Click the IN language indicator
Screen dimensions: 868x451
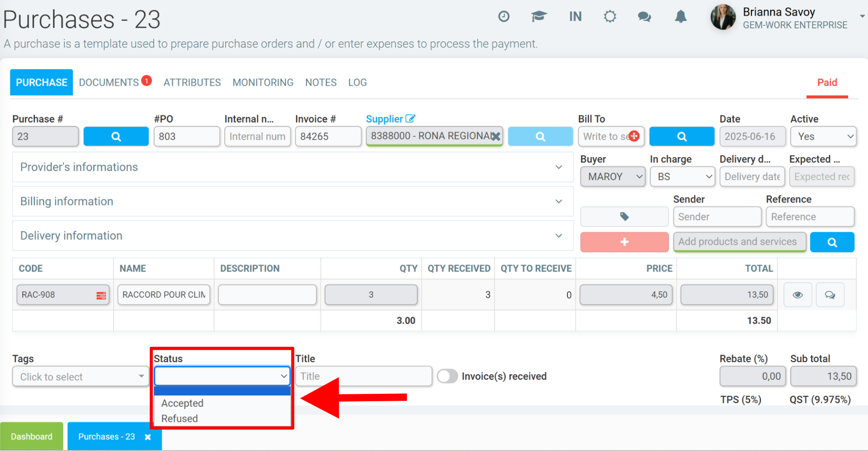click(x=575, y=16)
